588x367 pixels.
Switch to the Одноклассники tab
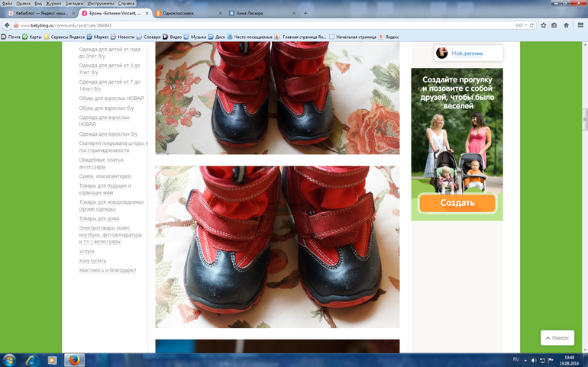pyautogui.click(x=187, y=13)
